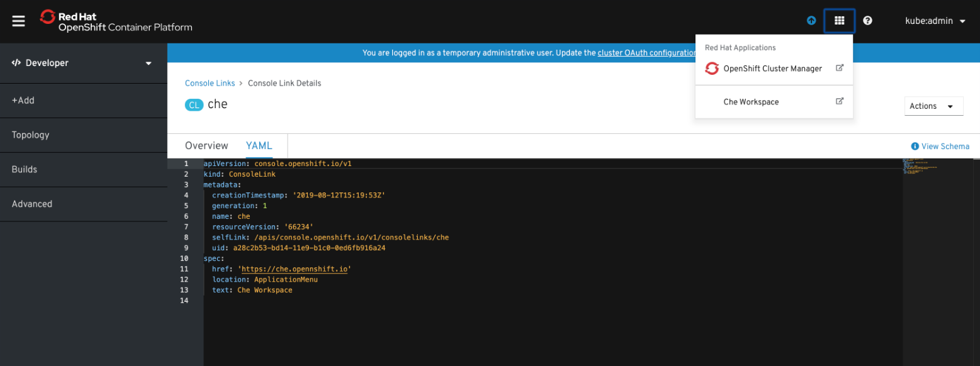
Task: Select the YAML tab
Action: click(259, 146)
